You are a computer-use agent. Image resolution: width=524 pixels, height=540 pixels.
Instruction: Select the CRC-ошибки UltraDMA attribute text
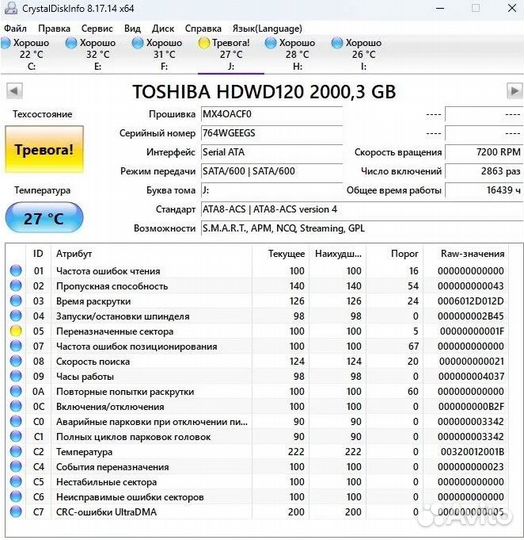106,512
